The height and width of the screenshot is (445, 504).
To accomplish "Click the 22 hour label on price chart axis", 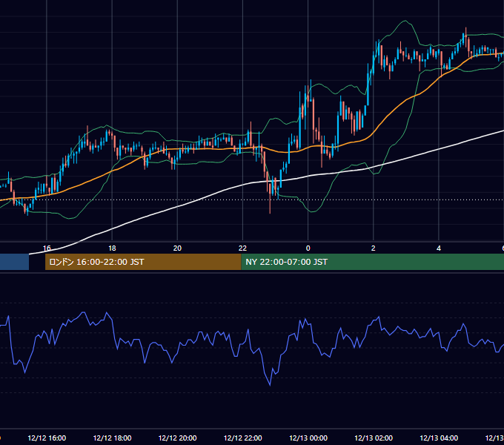I will pyautogui.click(x=242, y=248).
